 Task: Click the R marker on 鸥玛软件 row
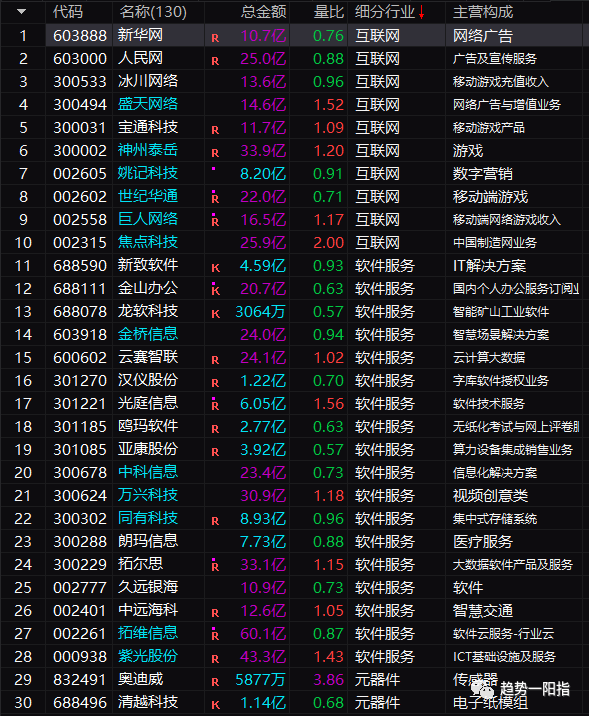coord(215,429)
